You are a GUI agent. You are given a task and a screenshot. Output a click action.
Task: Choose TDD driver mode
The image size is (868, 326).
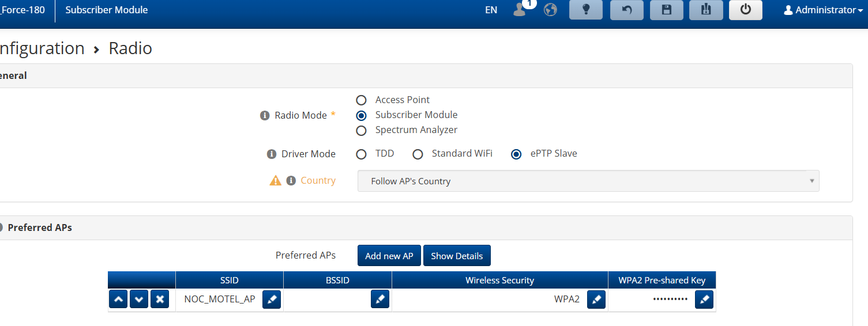pos(362,154)
